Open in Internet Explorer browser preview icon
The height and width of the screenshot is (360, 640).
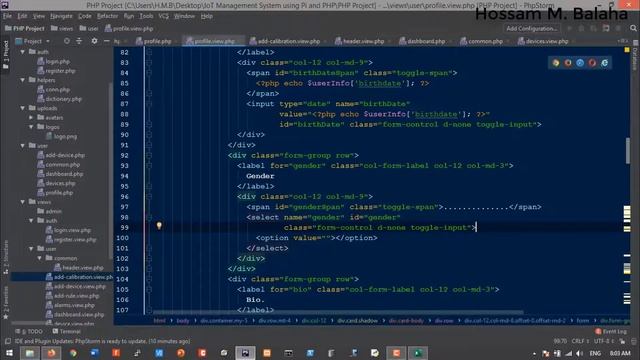pyautogui.click(x=604, y=63)
